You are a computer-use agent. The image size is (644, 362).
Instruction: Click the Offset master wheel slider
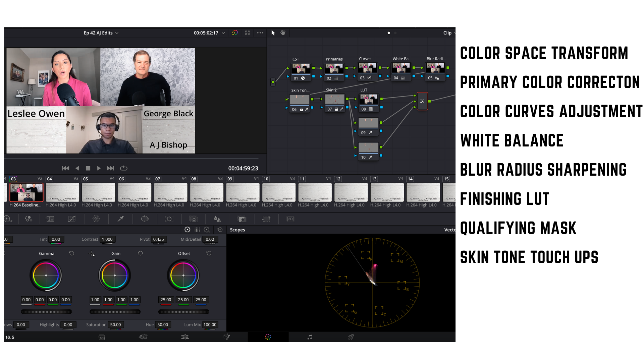pos(183,312)
